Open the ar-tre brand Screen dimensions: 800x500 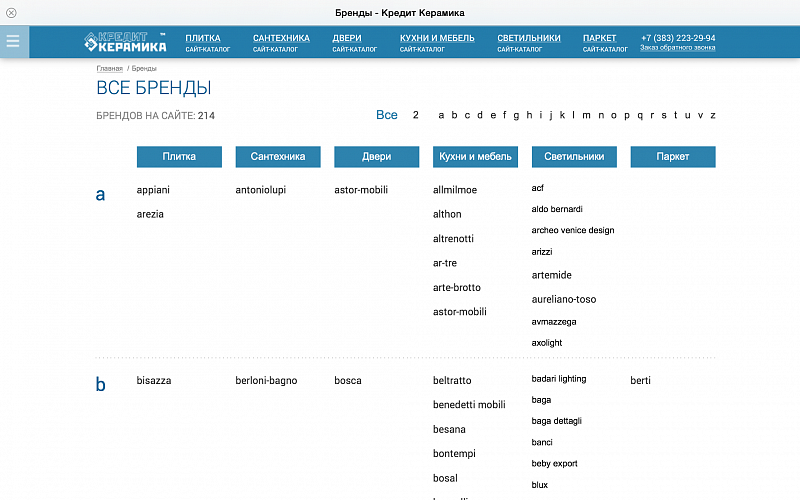pos(445,263)
